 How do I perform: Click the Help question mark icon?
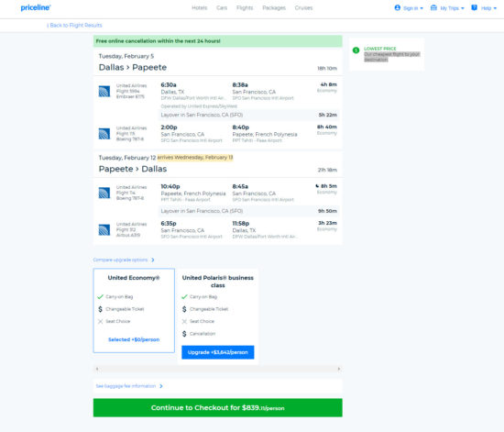point(474,7)
